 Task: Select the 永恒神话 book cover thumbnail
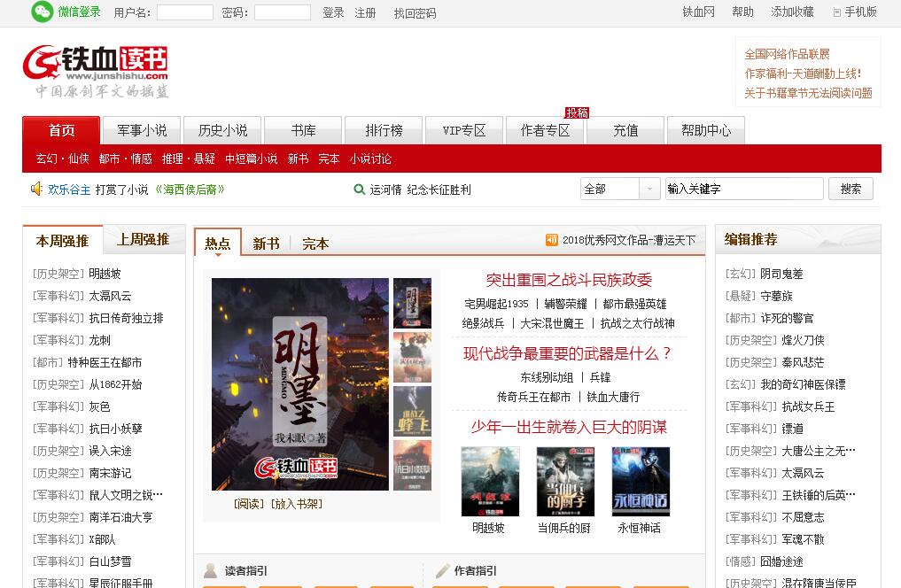click(641, 481)
